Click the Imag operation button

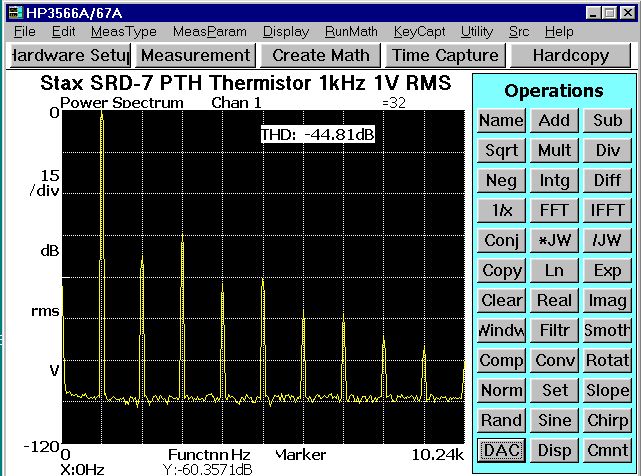(x=607, y=301)
